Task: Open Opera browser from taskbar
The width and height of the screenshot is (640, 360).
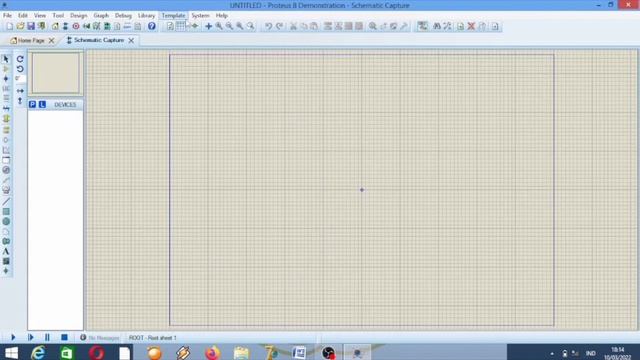Action: point(97,353)
